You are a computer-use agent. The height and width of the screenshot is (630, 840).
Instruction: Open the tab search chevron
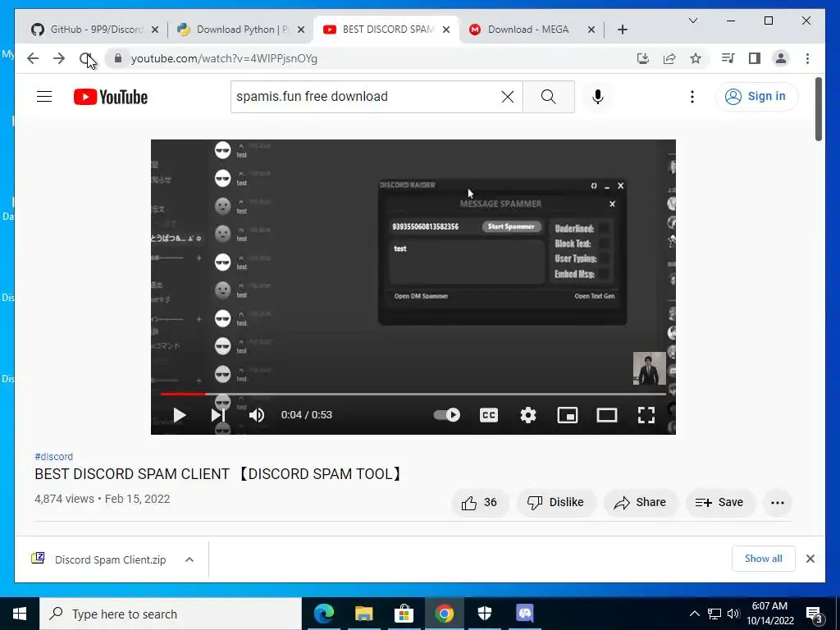(x=692, y=21)
